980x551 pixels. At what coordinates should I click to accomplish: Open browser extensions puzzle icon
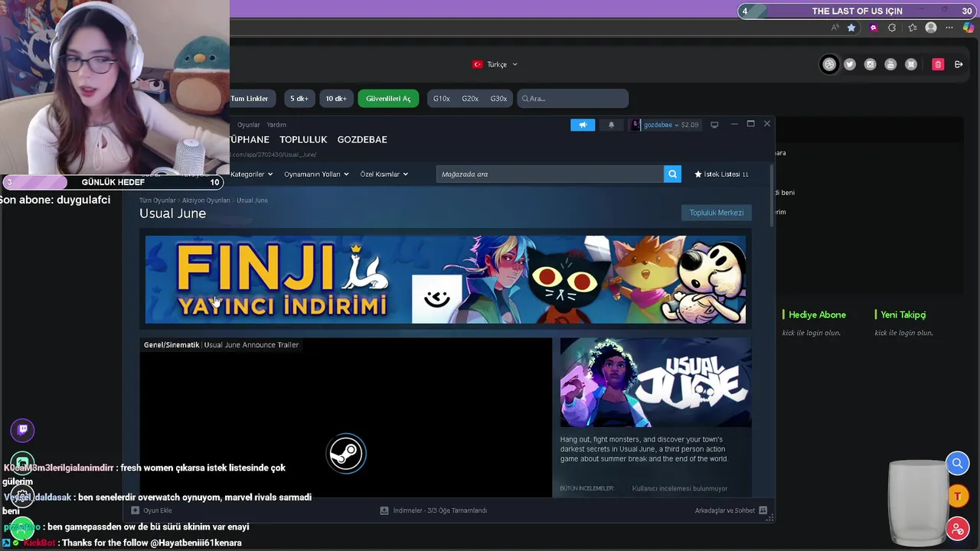892,28
